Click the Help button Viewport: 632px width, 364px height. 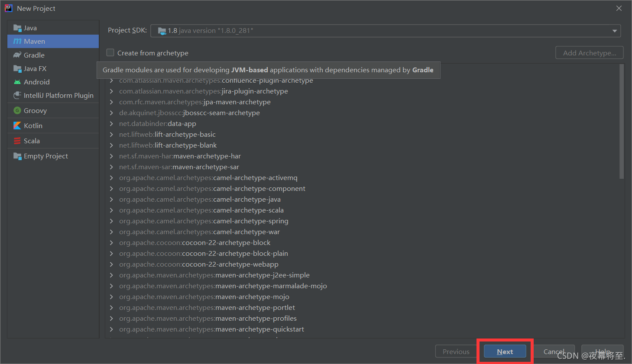[x=603, y=351]
